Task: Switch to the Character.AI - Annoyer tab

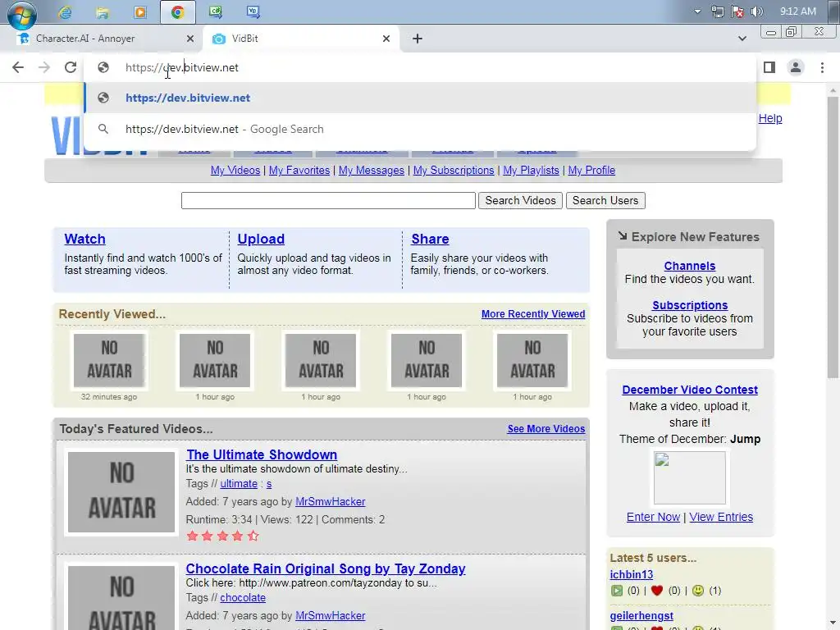Action: point(102,39)
